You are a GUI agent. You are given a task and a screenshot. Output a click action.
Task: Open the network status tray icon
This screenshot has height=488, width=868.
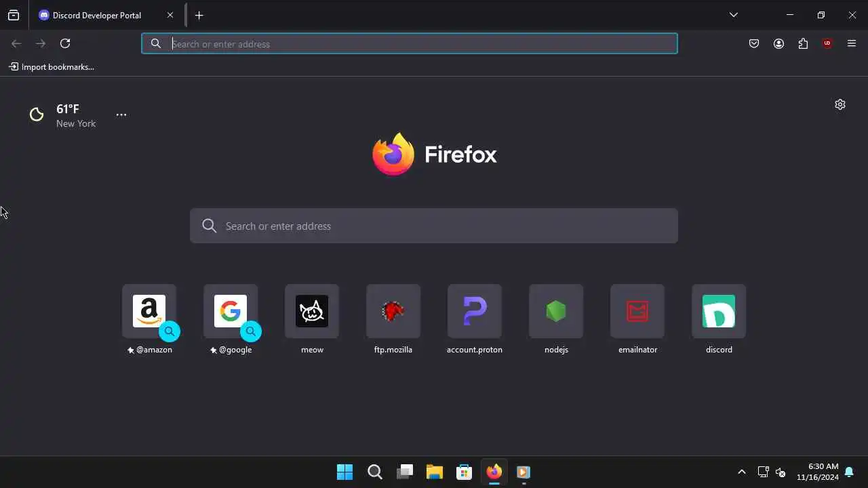[x=763, y=472]
